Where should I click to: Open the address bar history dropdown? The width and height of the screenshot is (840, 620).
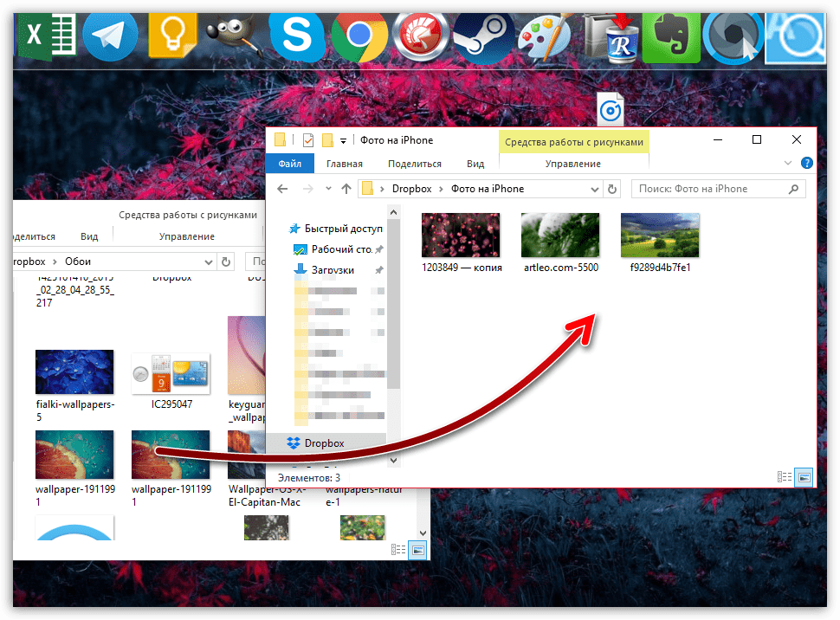592,189
